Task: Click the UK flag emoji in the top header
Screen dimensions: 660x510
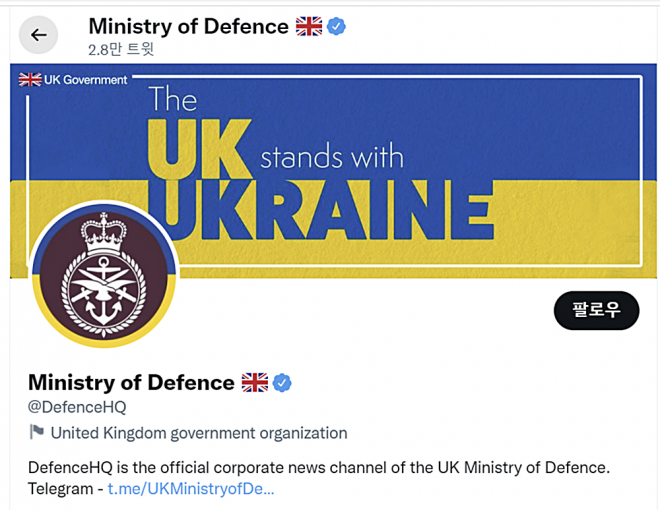Action: point(309,27)
